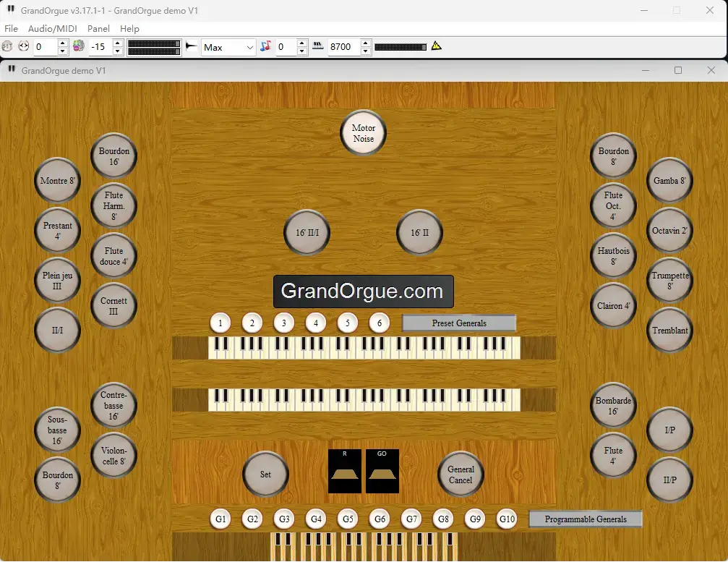Toggle the pedal Flute 4' stop
Image resolution: width=728 pixels, height=583 pixels.
pos(613,456)
